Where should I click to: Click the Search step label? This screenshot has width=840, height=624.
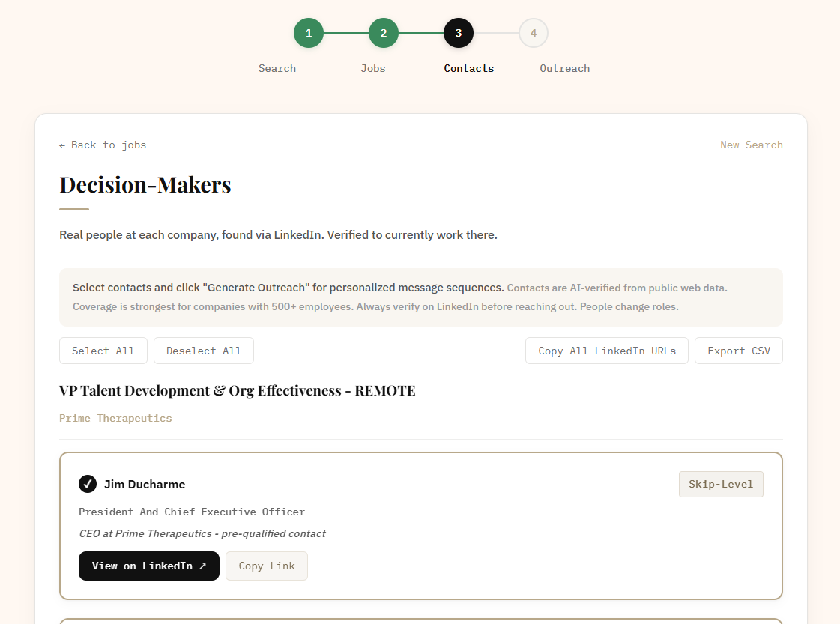[x=277, y=69]
